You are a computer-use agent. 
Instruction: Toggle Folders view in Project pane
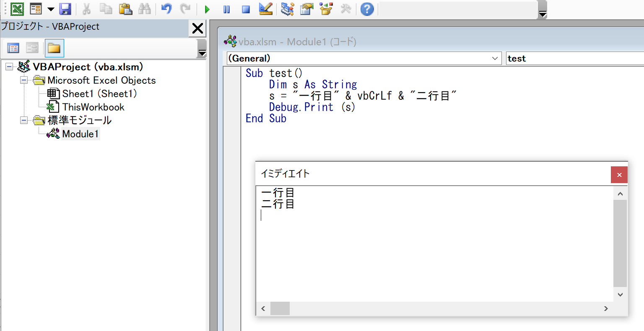pos(54,48)
